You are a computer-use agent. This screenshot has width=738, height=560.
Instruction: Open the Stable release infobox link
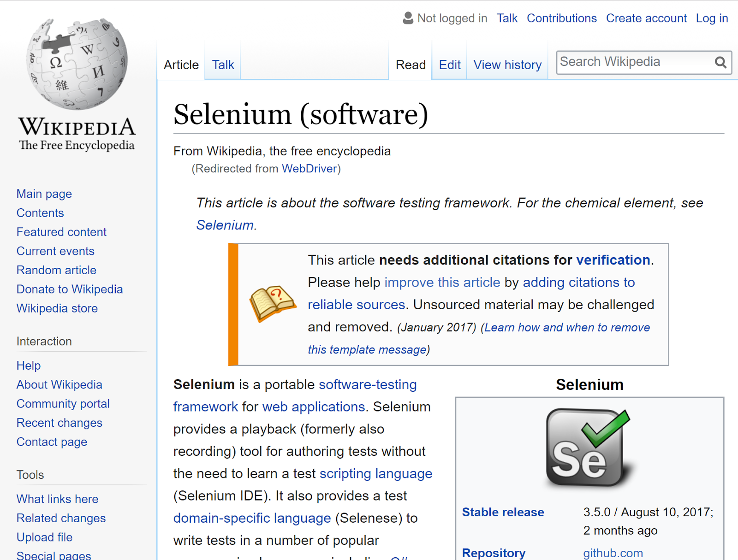click(x=503, y=512)
